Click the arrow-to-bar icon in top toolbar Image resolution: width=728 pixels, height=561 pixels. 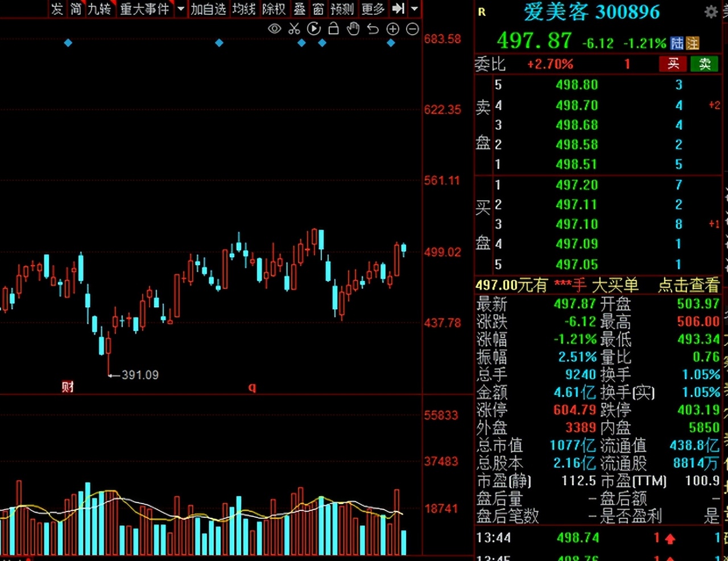coord(399,9)
